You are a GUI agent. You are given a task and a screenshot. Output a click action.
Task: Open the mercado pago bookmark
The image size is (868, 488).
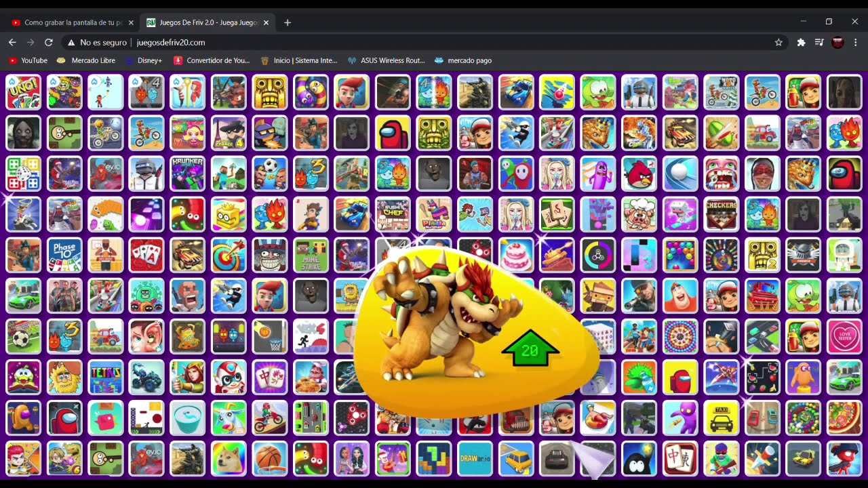463,60
